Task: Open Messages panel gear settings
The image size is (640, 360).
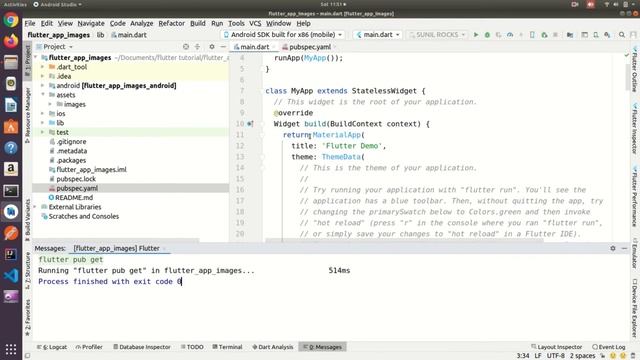Action: [x=613, y=248]
